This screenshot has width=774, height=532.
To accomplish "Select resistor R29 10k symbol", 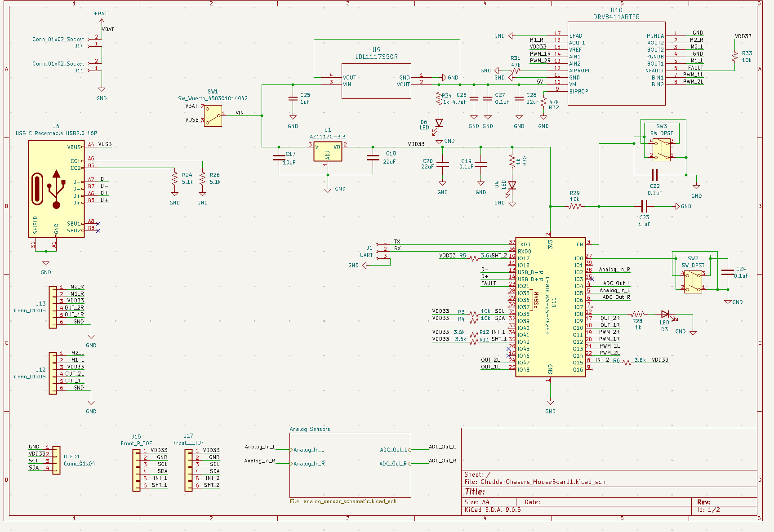I will 574,206.
